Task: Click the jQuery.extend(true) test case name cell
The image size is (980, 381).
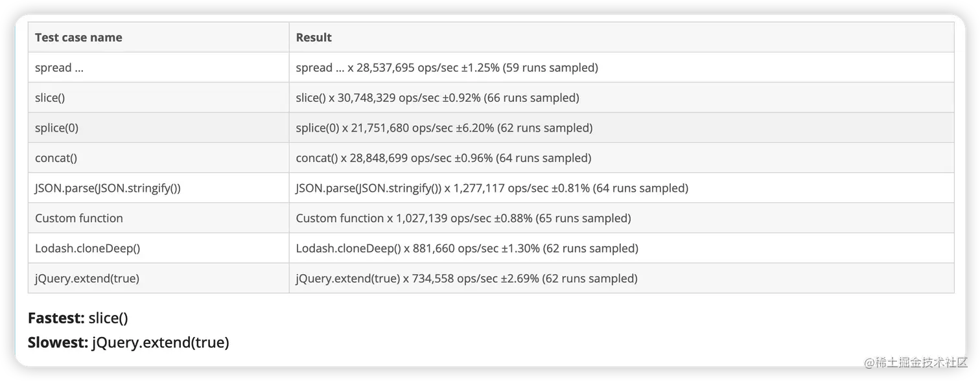Action: click(x=87, y=279)
